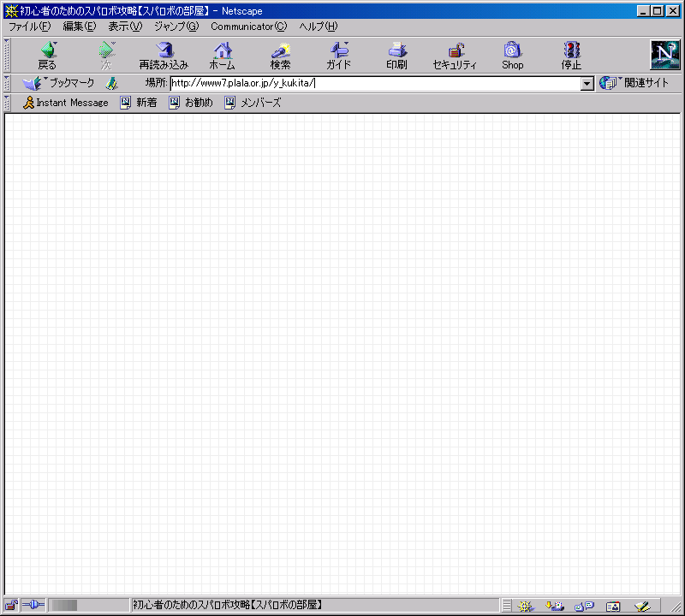Open Newsgroups from the component bar
The image size is (685, 616).
pyautogui.click(x=584, y=606)
